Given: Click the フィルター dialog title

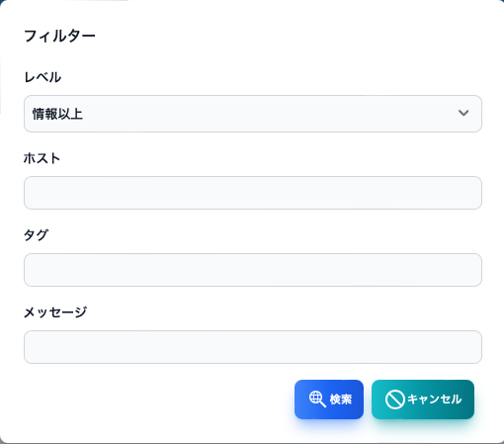Looking at the screenshot, I should pyautogui.click(x=59, y=36).
